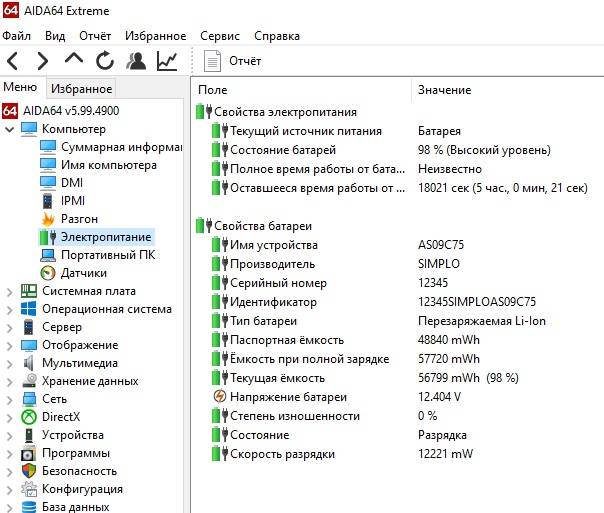Click the Поле column header

213,90
